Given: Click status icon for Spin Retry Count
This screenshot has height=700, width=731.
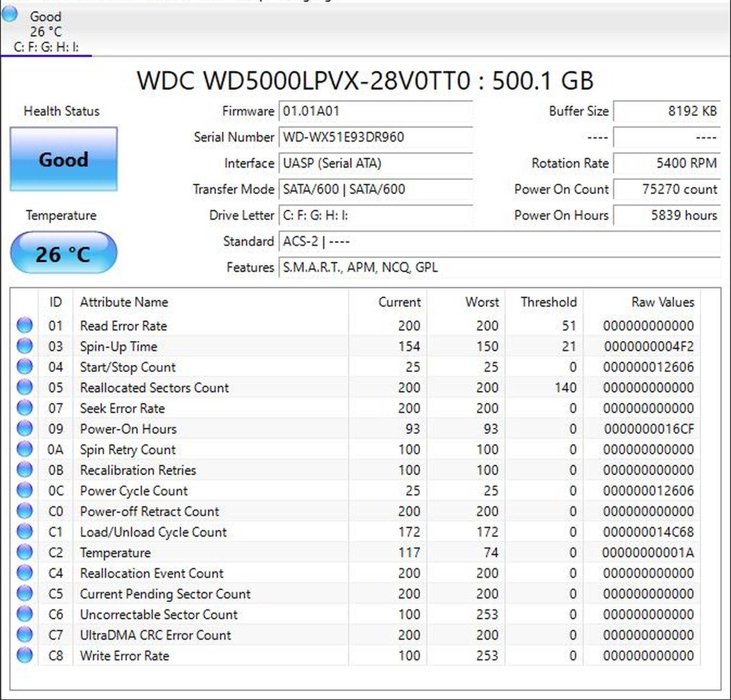Looking at the screenshot, I should [x=25, y=449].
